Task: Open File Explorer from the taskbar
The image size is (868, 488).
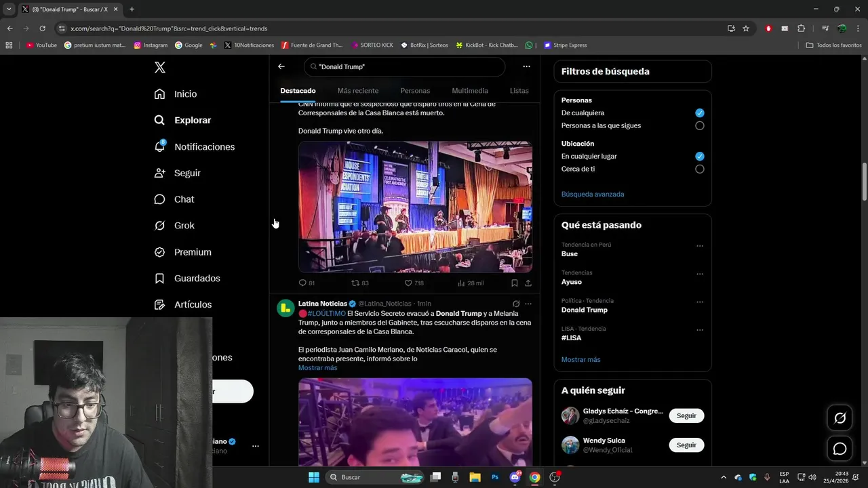Action: [x=475, y=477]
